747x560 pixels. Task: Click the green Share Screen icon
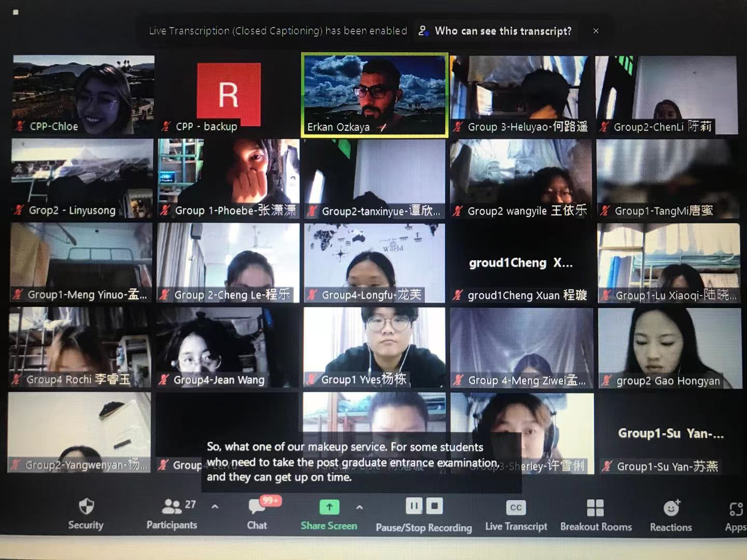coord(329,507)
